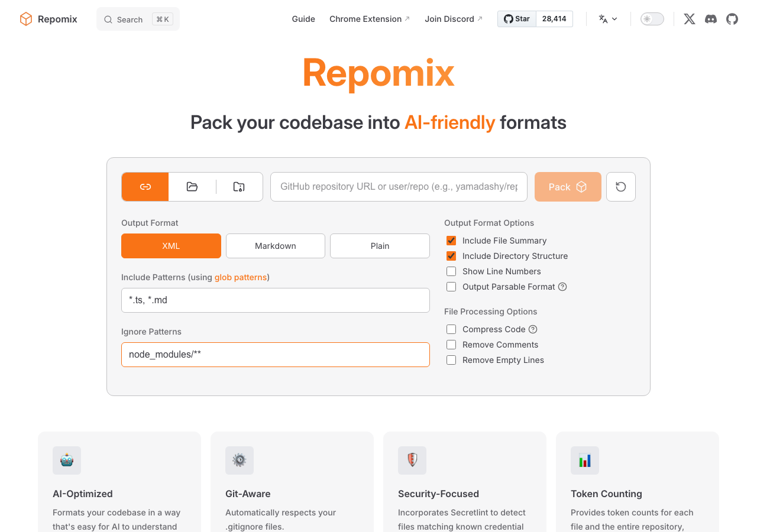The image size is (757, 532).
Task: Select Markdown output format
Action: pos(276,246)
